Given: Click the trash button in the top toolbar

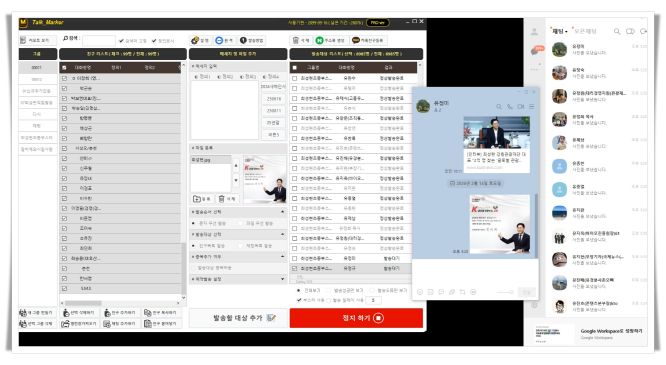Looking at the screenshot, I should (301, 40).
